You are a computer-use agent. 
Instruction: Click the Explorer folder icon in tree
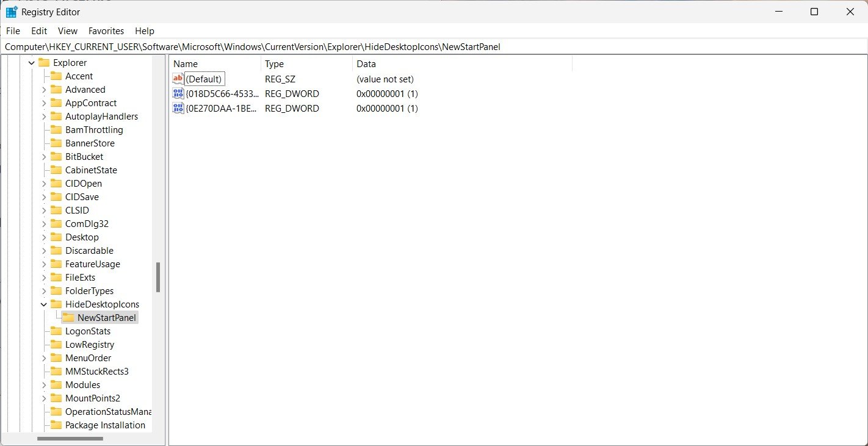point(44,62)
